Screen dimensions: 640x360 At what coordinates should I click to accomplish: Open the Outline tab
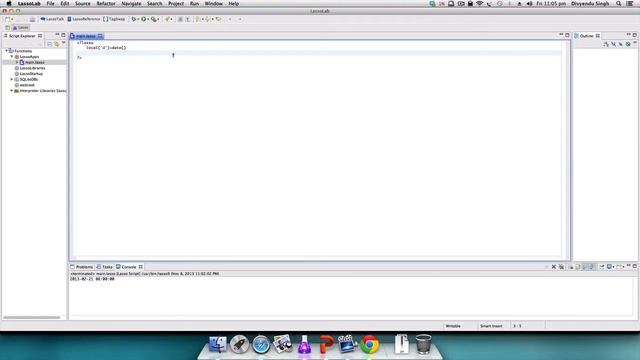pyautogui.click(x=587, y=36)
